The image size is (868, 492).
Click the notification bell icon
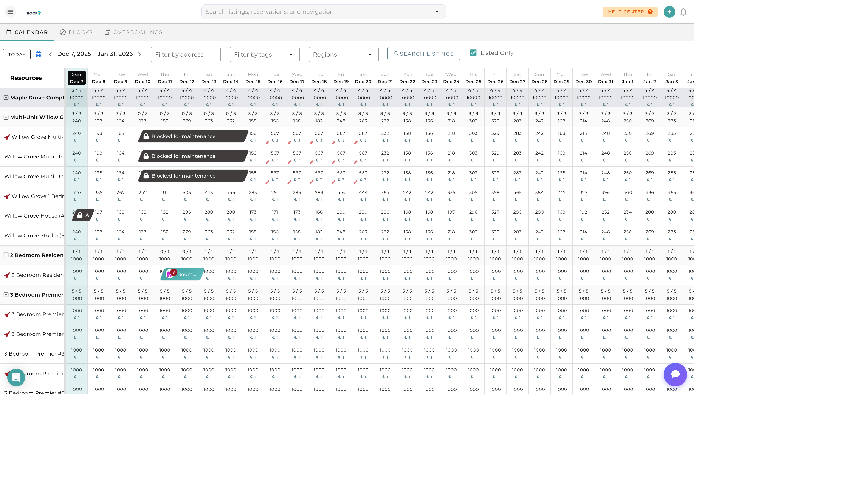pos(683,12)
